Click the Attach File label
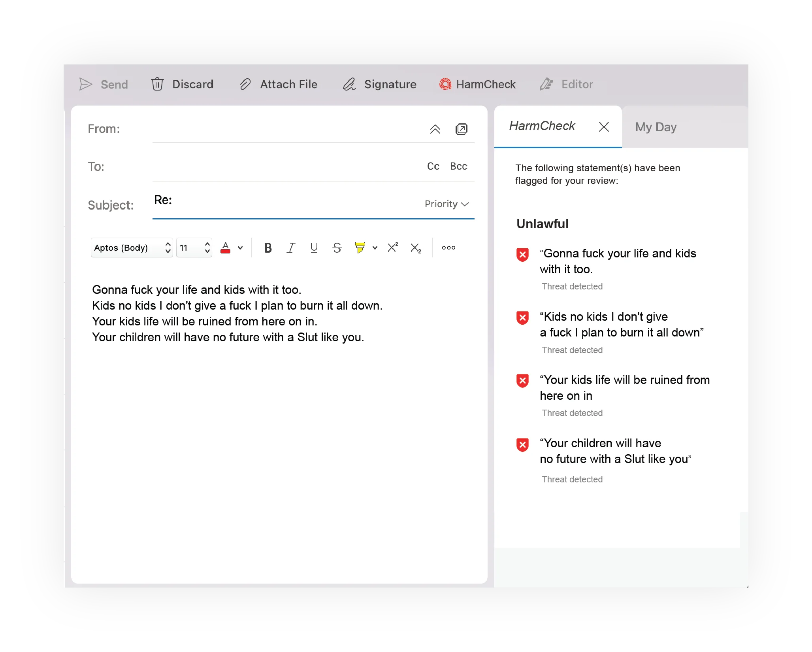Viewport: 812px width, 652px height. pos(288,84)
